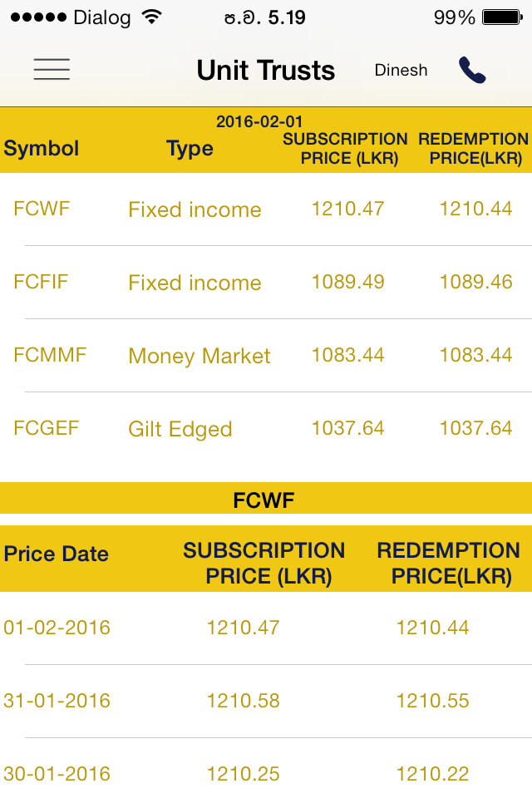Tap the Wi-Fi status icon
The width and height of the screenshot is (532, 798).
[152, 17]
